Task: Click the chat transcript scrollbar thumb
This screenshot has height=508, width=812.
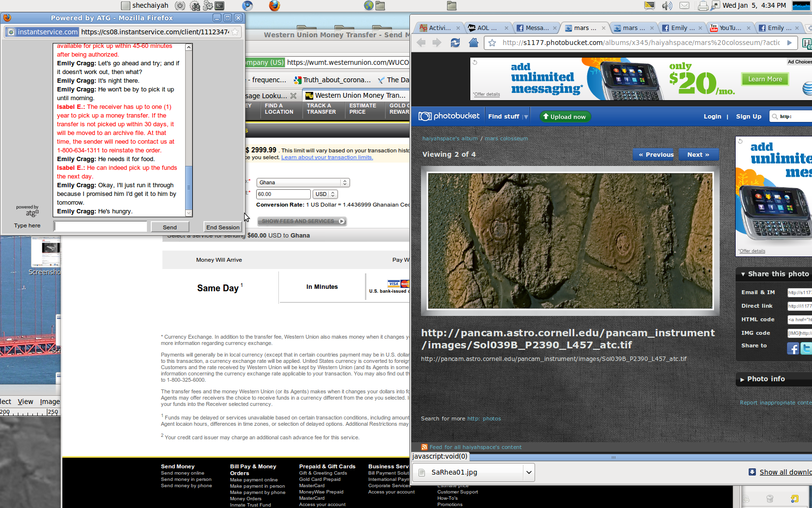Action: tap(188, 188)
